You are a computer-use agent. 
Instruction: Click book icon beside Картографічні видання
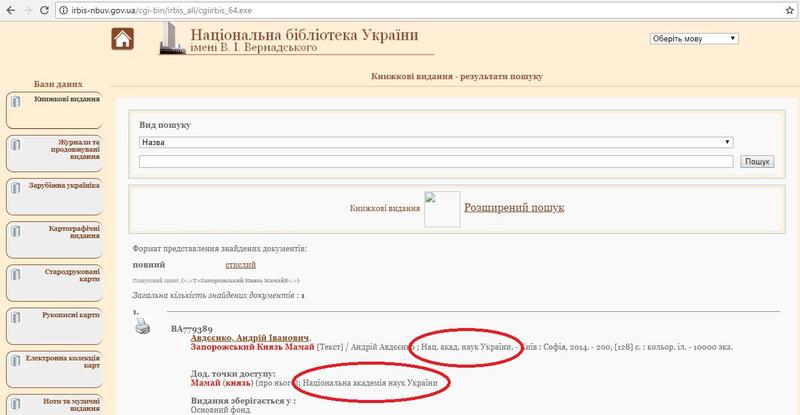(x=16, y=231)
